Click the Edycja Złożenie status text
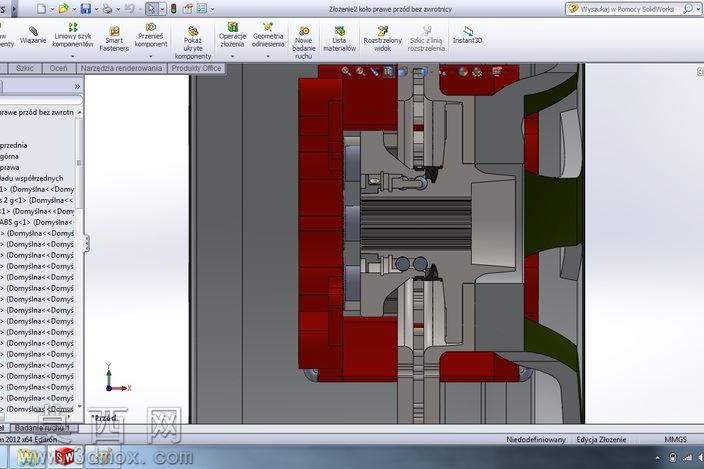Viewport: 704px width, 469px height. click(601, 439)
